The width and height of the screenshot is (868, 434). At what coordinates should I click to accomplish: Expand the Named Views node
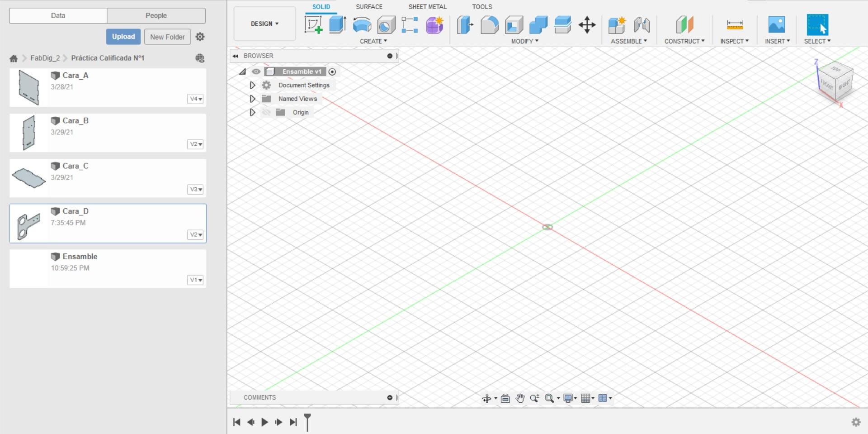click(x=252, y=99)
